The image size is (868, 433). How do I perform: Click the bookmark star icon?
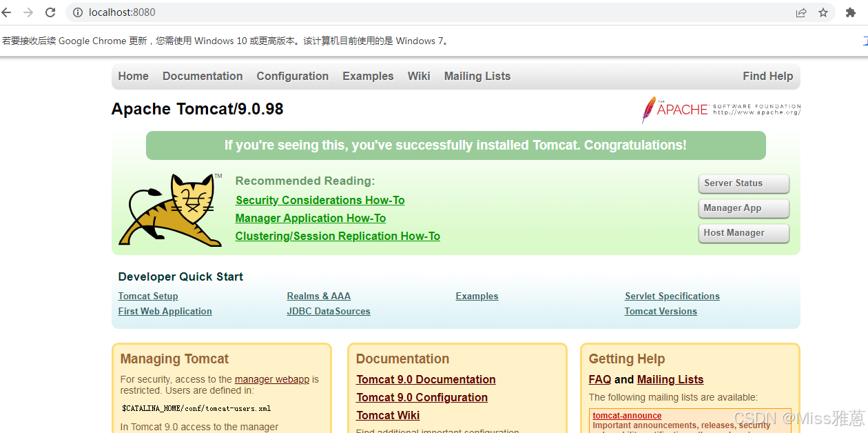pos(823,12)
